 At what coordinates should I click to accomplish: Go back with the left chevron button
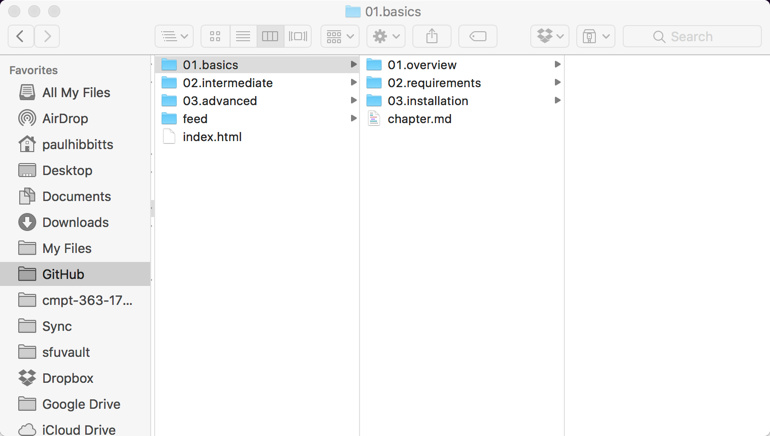(x=21, y=36)
